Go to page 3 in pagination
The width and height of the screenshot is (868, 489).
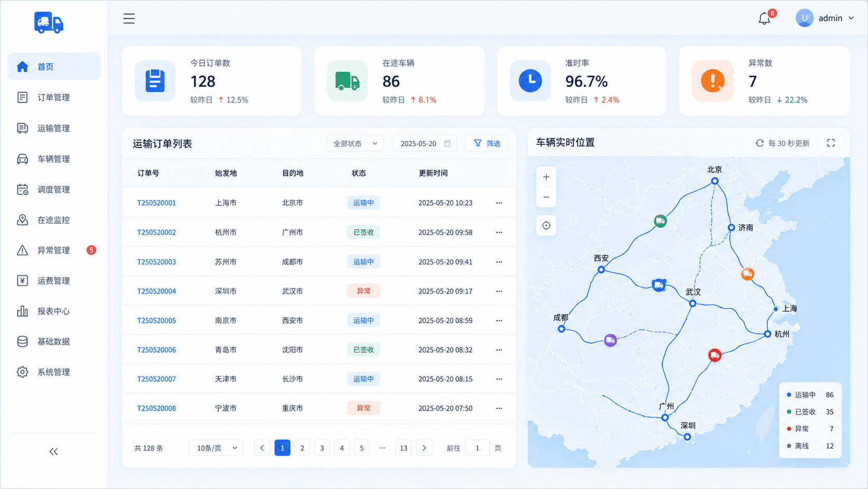click(x=322, y=448)
